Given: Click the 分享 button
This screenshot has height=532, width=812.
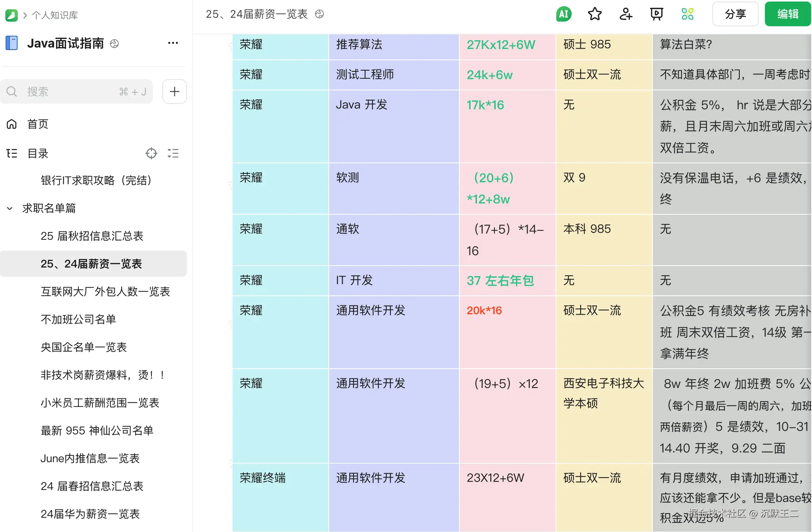Looking at the screenshot, I should pos(735,14).
